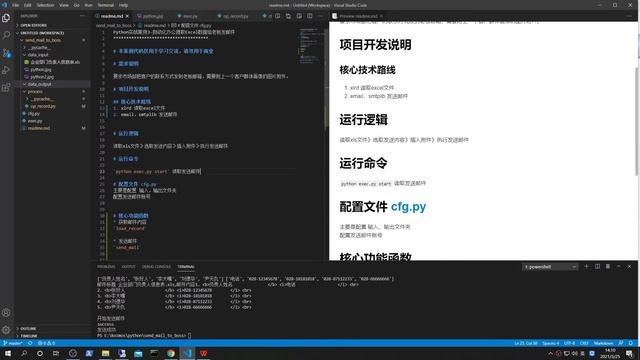The height and width of the screenshot is (360, 640).
Task: Click the synchronize changes status icon
Action: click(x=30, y=343)
